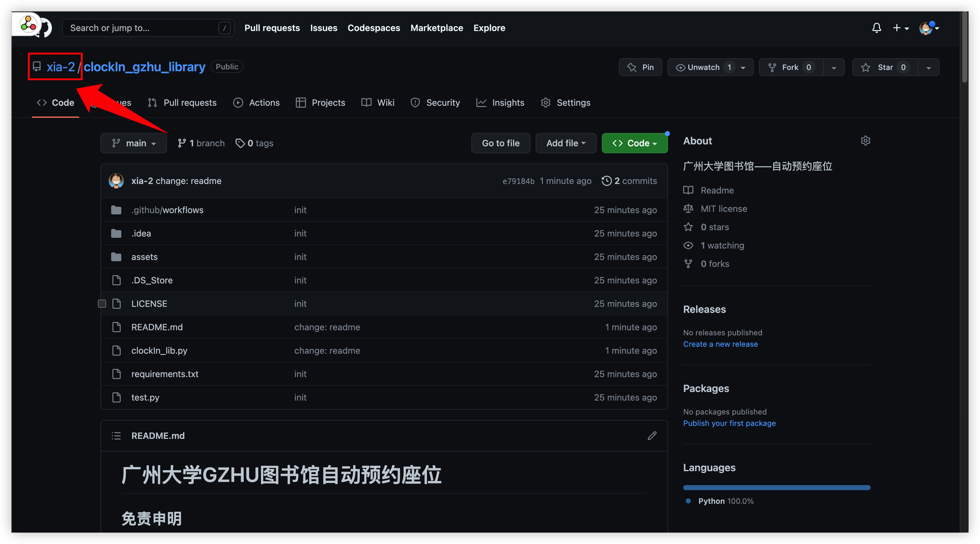Check the LICENSE row checkbox

point(102,304)
